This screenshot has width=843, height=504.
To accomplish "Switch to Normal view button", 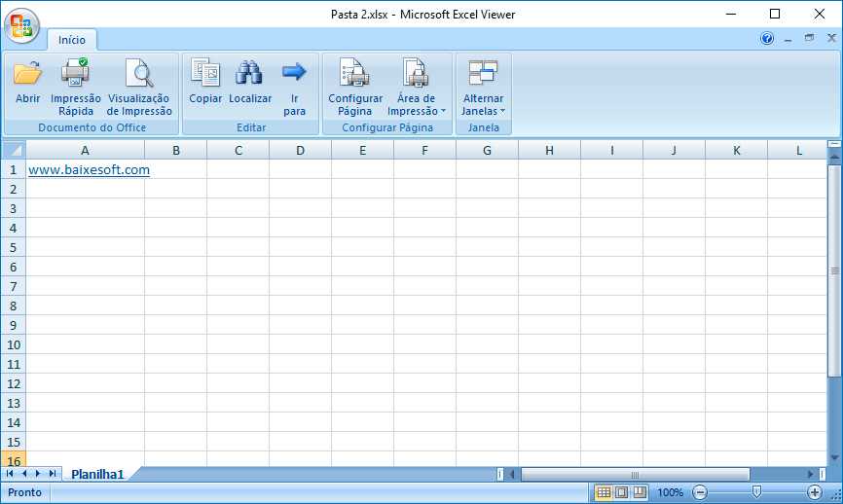I will point(604,492).
